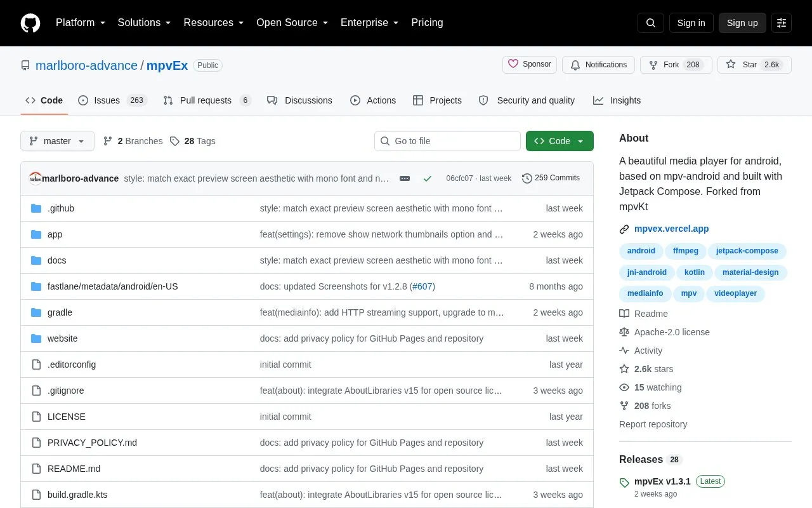The height and width of the screenshot is (508, 812).
Task: Click the GitHub logo icon
Action: pos(30,23)
